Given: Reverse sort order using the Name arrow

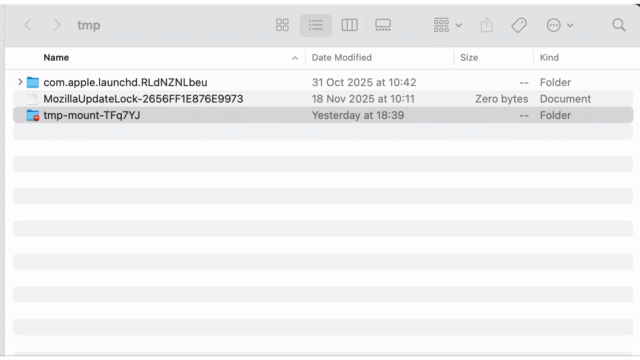Looking at the screenshot, I should 295,58.
